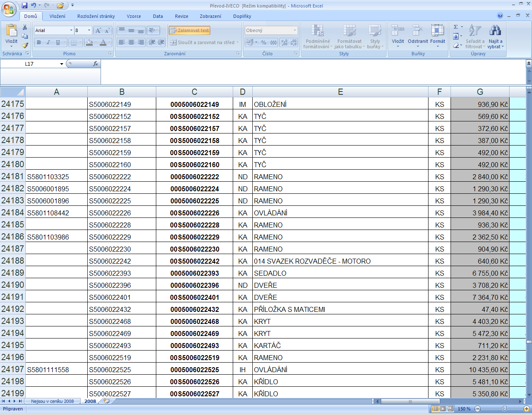Image resolution: width=532 pixels, height=415 pixels.
Task: Apply the font color A
Action: pyautogui.click(x=103, y=42)
